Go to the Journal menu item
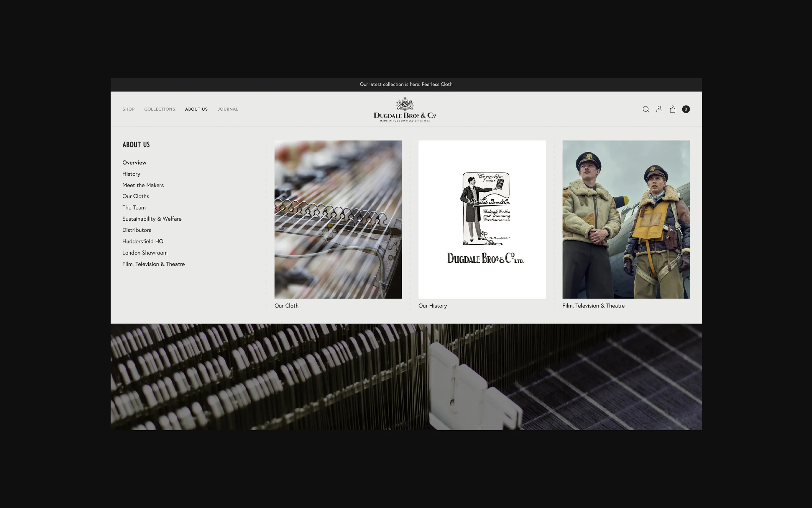Viewport: 812px width, 508px height. (228, 109)
